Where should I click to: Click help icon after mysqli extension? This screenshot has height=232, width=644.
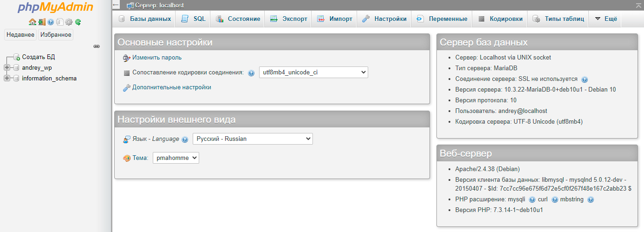coord(532,199)
